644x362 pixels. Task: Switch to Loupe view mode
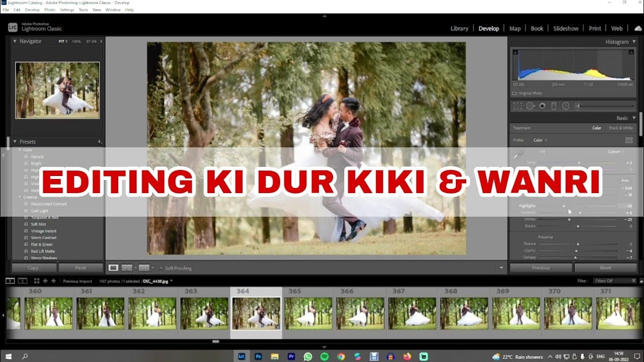point(114,268)
